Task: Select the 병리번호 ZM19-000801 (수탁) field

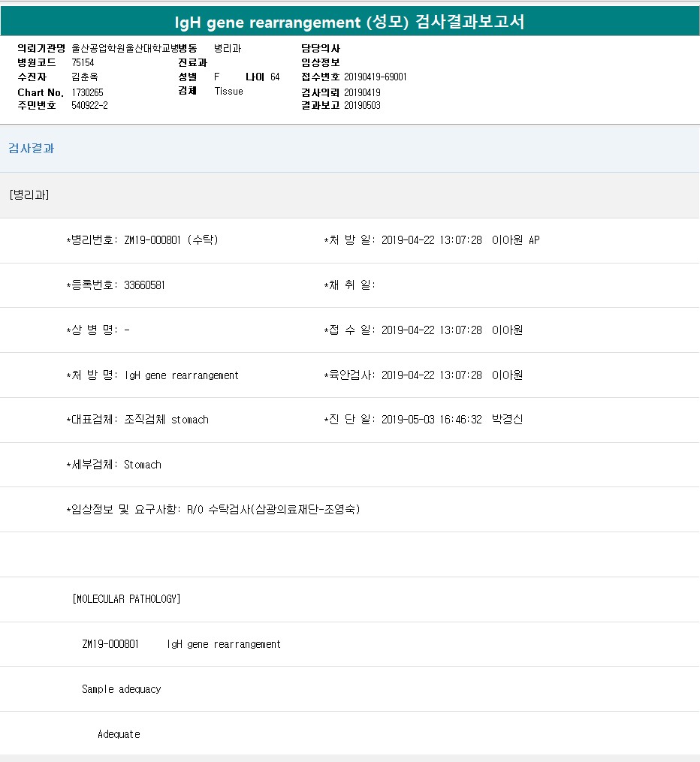Action: (143, 240)
